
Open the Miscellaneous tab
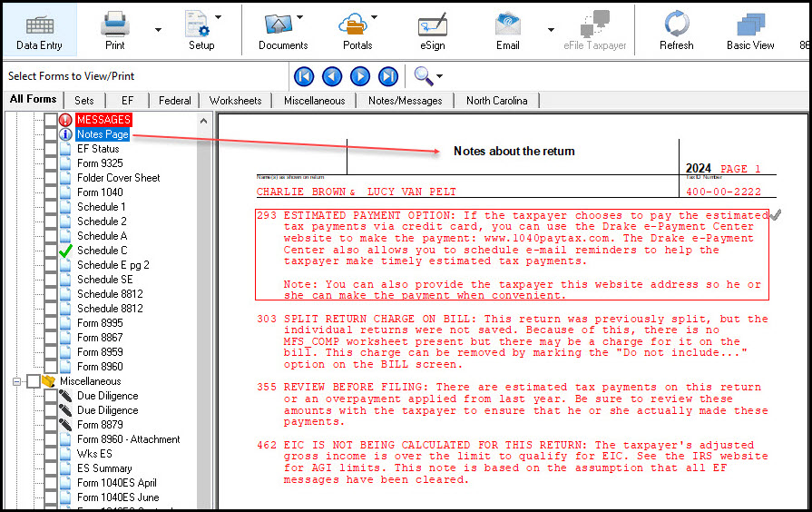(x=314, y=101)
